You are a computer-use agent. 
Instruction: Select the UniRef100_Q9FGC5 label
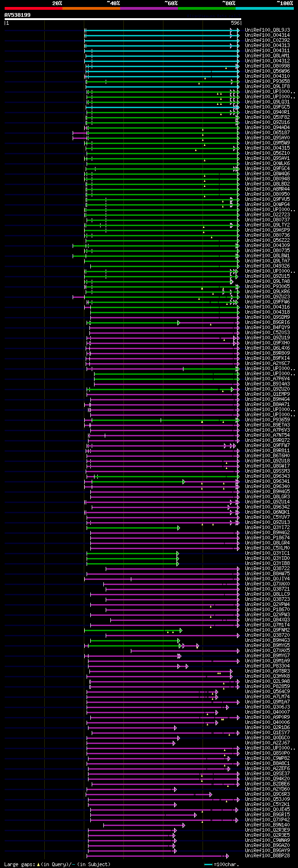pyautogui.click(x=267, y=107)
